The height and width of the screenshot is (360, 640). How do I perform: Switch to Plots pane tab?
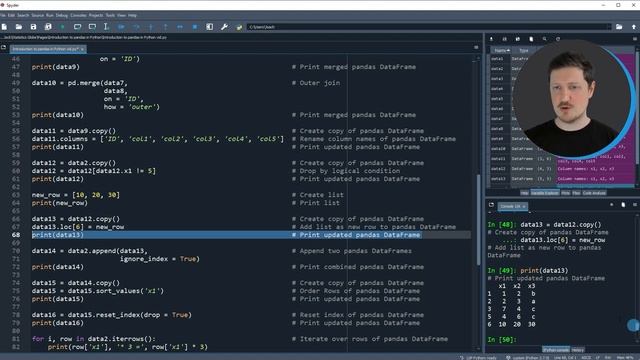565,193
